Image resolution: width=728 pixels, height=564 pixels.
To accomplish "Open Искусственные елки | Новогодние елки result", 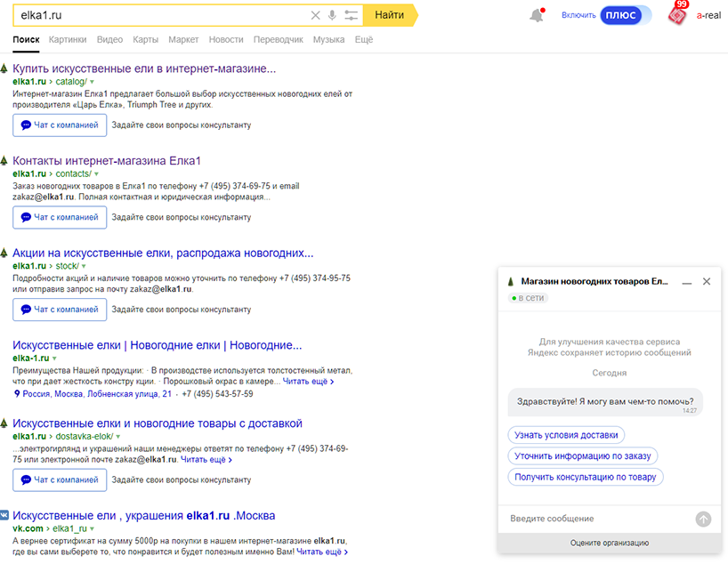I will [x=157, y=345].
